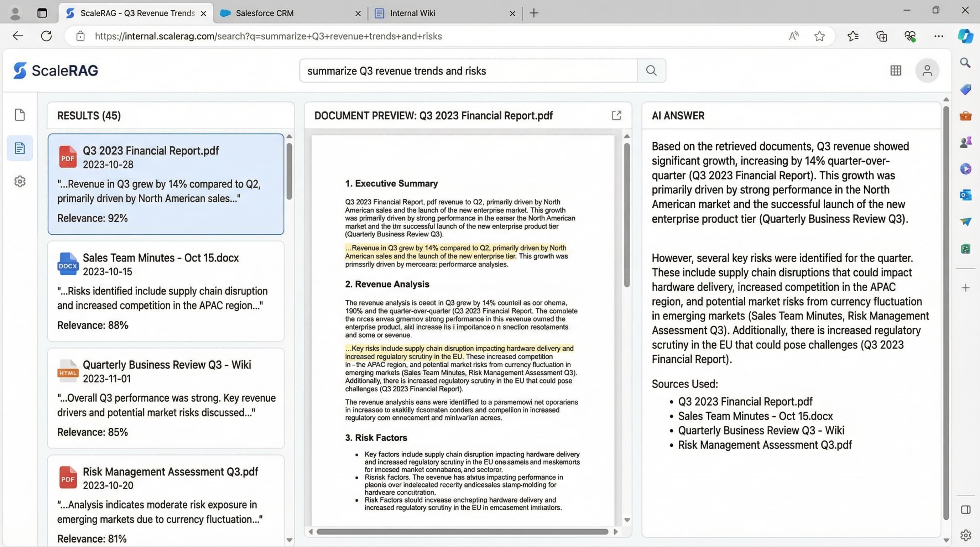
Task: View site information lock icon
Action: (x=80, y=36)
